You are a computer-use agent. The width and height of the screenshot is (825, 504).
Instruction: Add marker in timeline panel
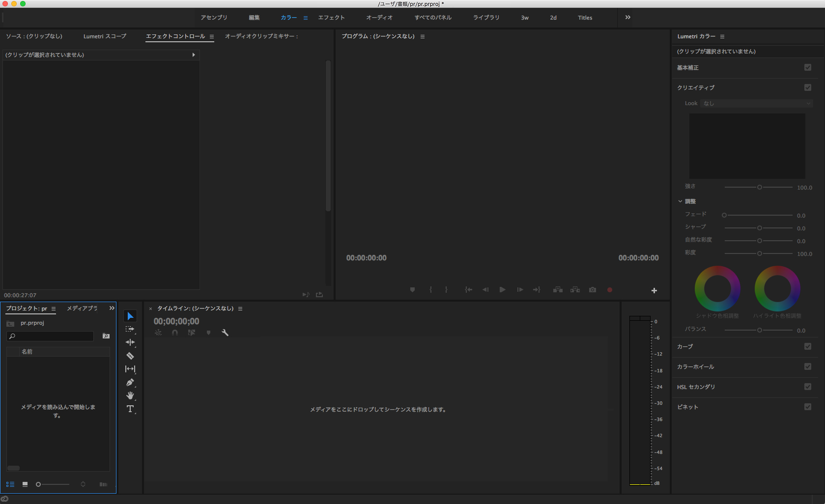tap(208, 333)
